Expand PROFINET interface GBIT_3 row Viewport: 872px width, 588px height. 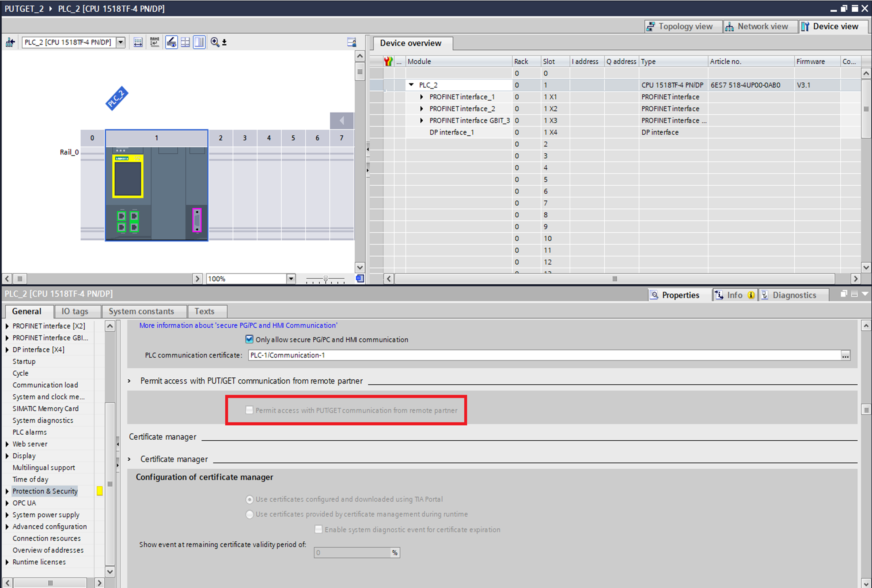pyautogui.click(x=421, y=121)
